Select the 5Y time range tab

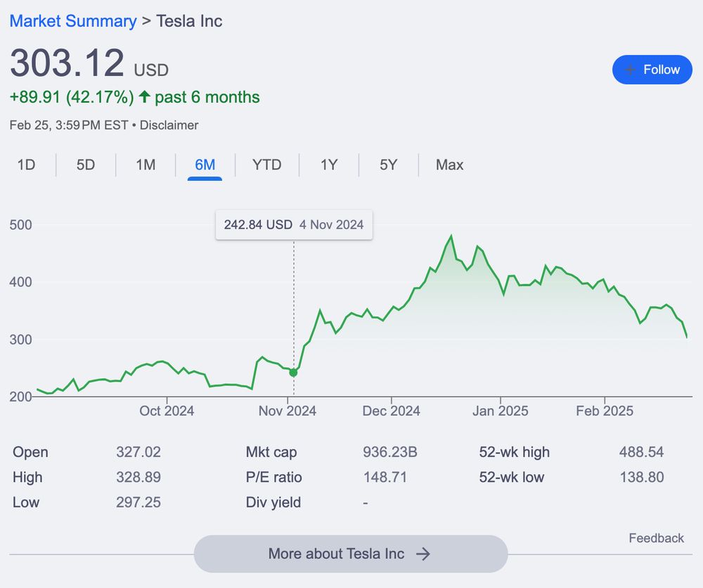click(x=388, y=165)
